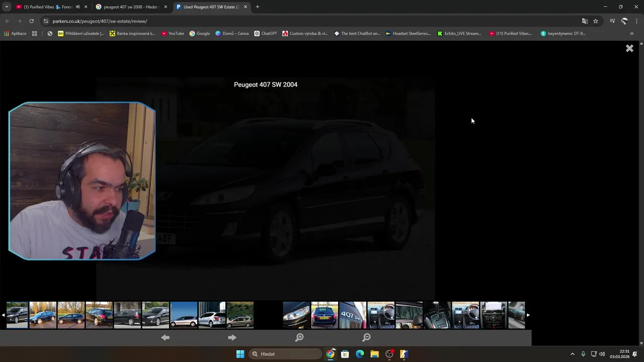Open the Chrome profile avatar
Screen dimensions: 644x362
click(624, 21)
